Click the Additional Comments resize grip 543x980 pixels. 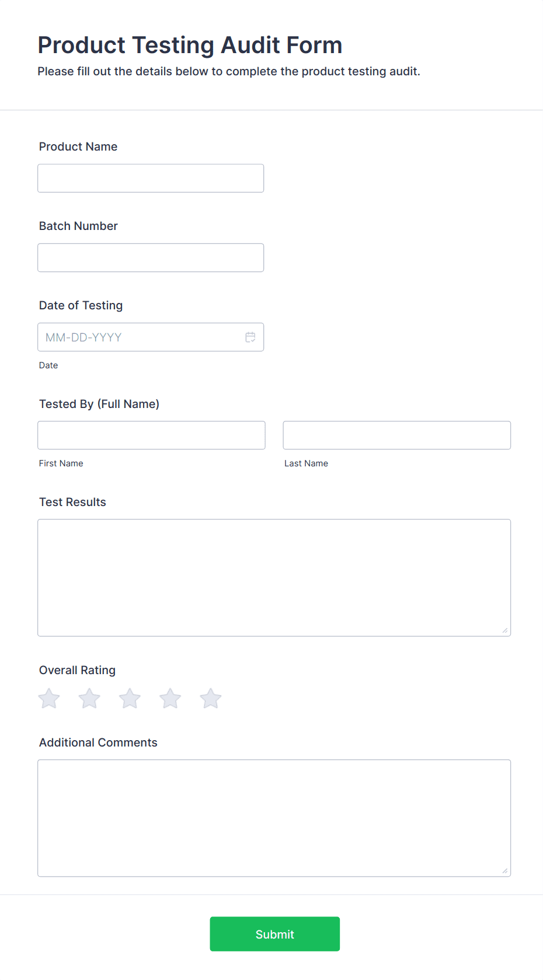504,870
